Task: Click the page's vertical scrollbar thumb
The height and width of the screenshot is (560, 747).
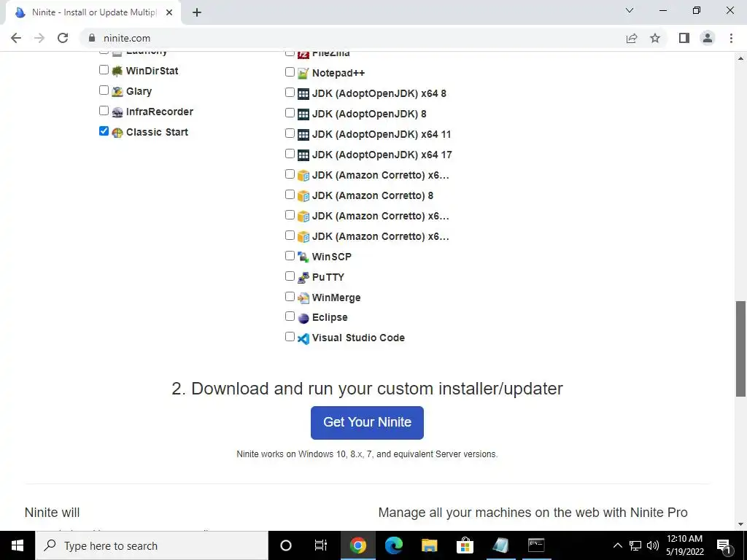Action: tap(741, 349)
